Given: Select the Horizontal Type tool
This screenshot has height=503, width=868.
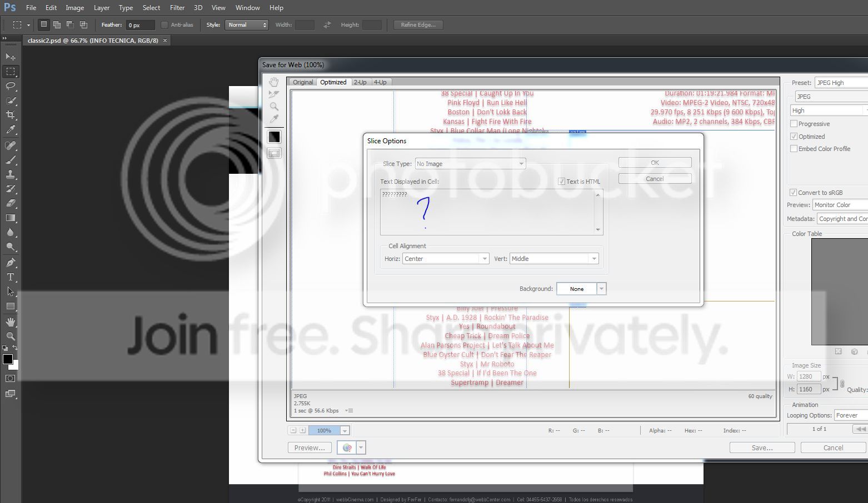Looking at the screenshot, I should click(11, 276).
